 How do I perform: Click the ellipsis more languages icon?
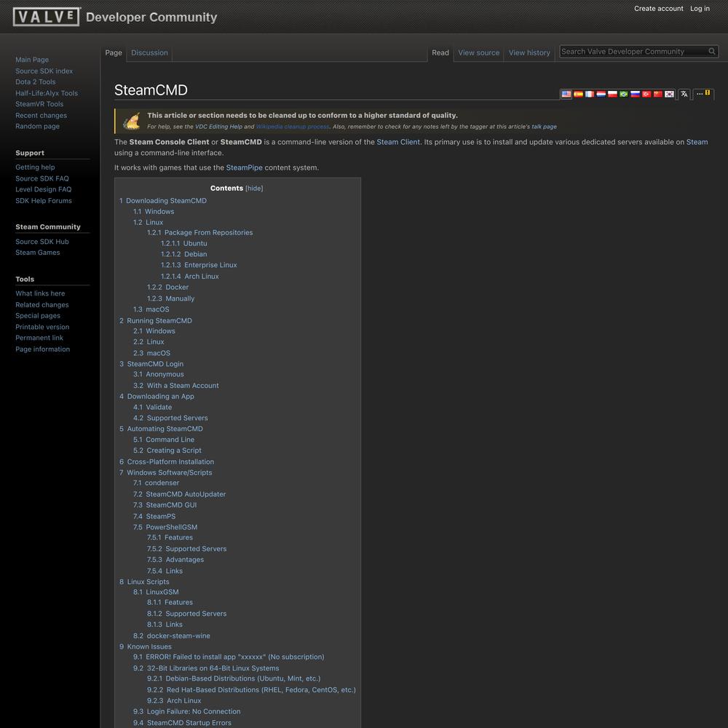click(699, 94)
